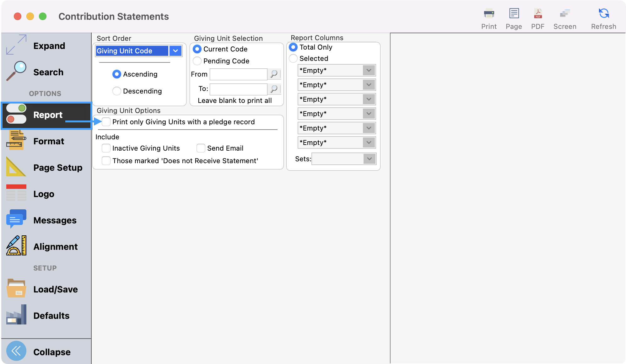This screenshot has width=626, height=364.
Task: Open the Giving Unit Code sort dropdown
Action: [x=175, y=51]
